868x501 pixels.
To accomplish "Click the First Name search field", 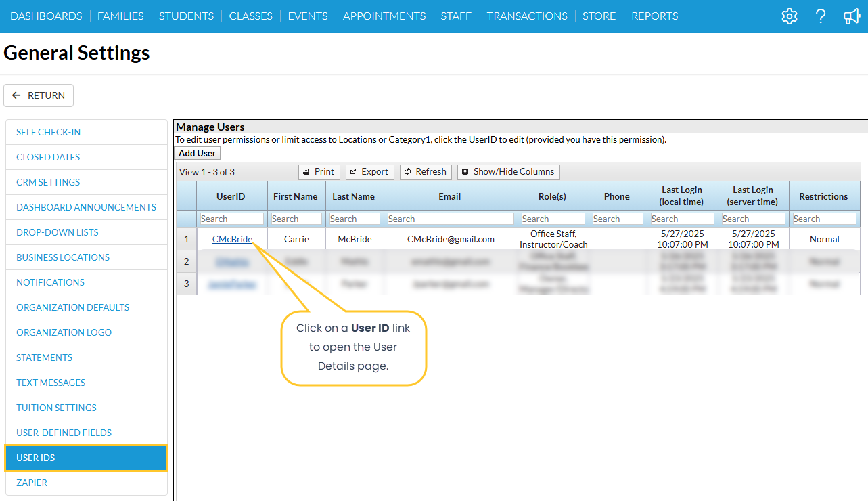I will click(x=296, y=219).
